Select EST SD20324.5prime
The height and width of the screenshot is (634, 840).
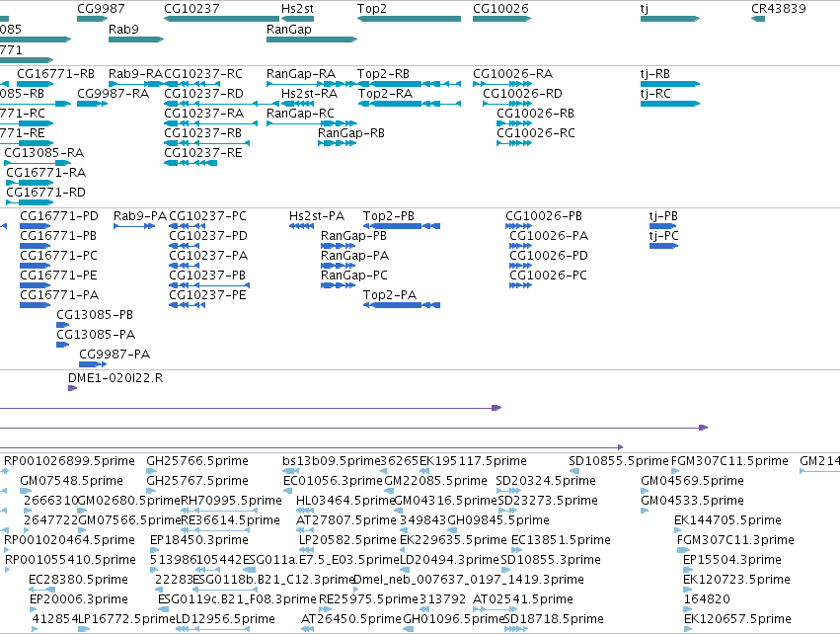[546, 481]
